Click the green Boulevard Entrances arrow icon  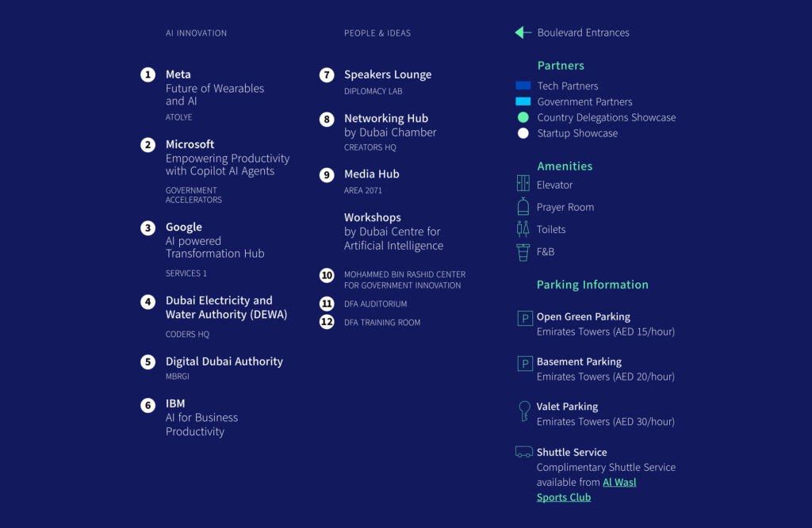523,33
